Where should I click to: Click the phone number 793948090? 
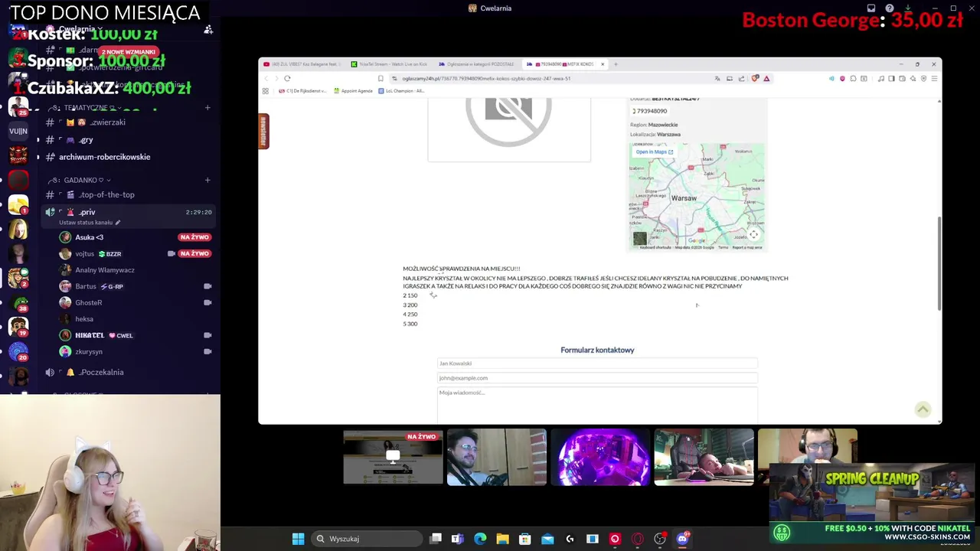(650, 111)
